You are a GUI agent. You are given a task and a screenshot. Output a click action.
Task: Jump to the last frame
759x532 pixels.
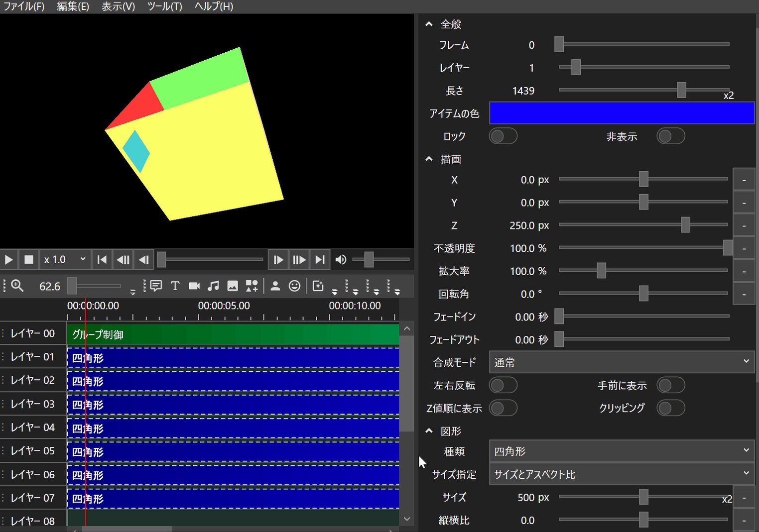(320, 260)
